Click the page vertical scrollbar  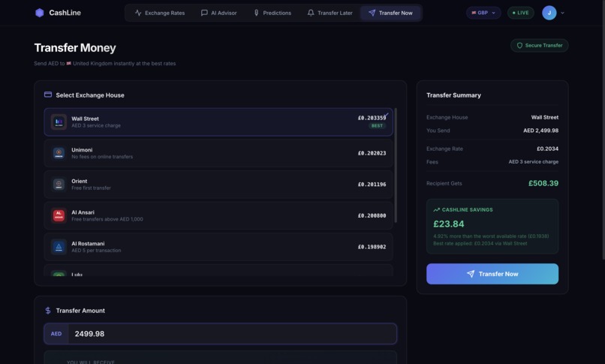pos(603,129)
